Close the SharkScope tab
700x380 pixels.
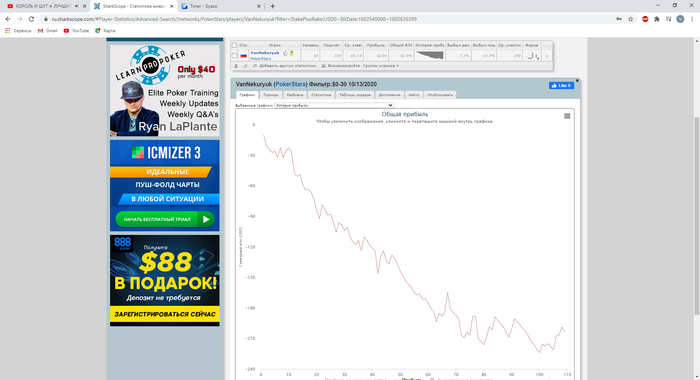tap(172, 6)
